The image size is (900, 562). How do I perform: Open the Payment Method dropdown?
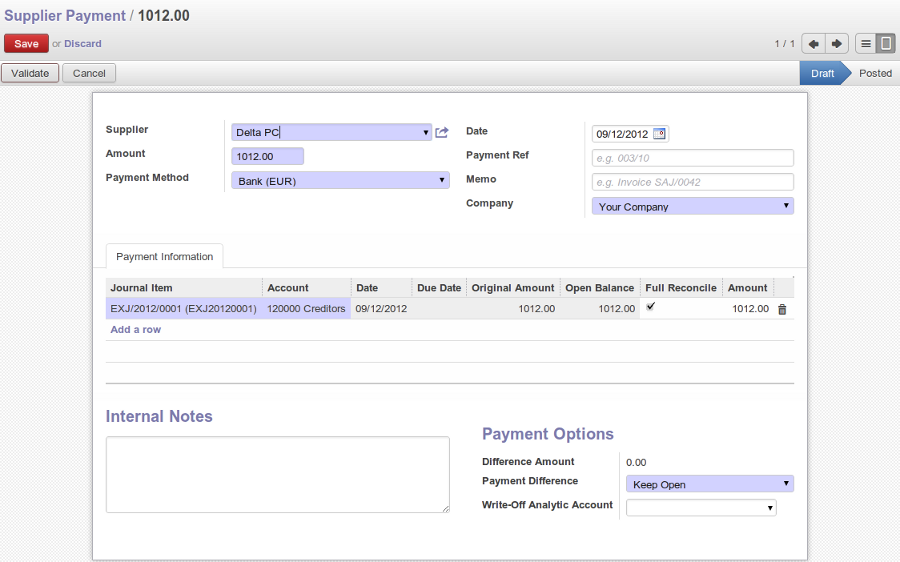coord(340,181)
